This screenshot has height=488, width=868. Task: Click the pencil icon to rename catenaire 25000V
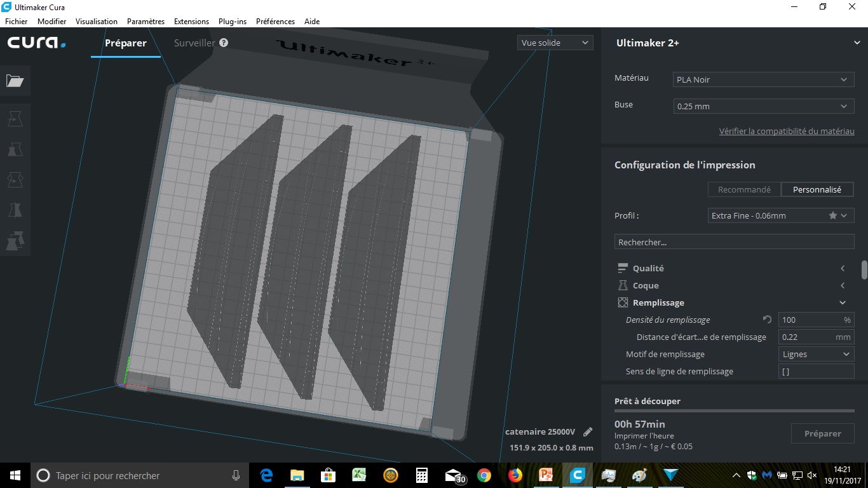[588, 432]
